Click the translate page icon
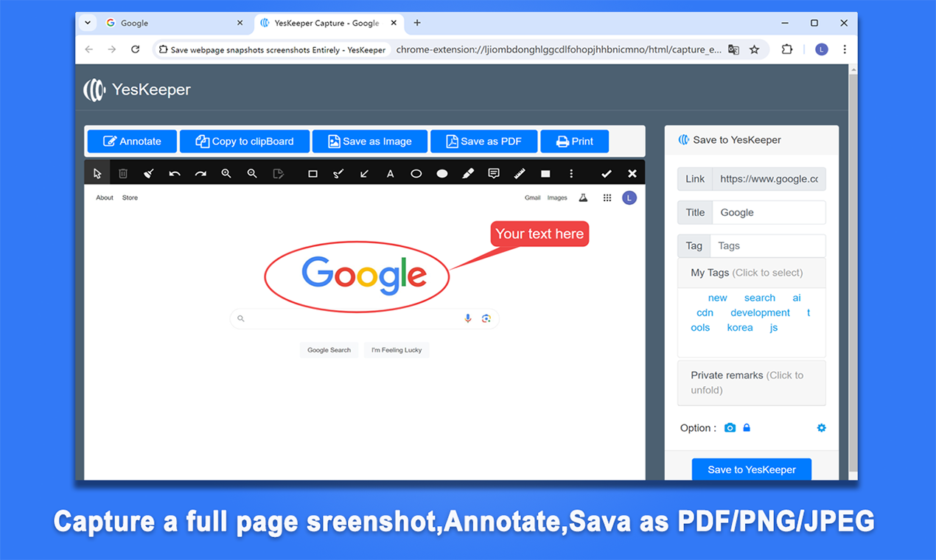Image resolution: width=936 pixels, height=560 pixels. 733,49
